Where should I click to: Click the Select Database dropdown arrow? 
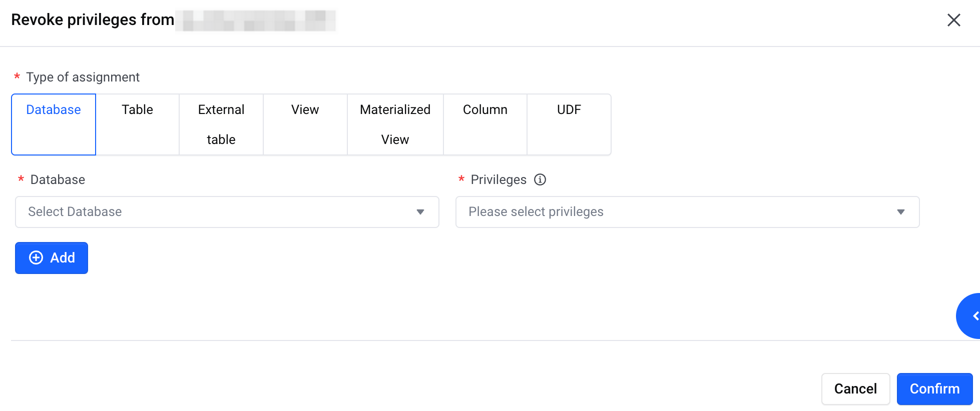tap(420, 212)
